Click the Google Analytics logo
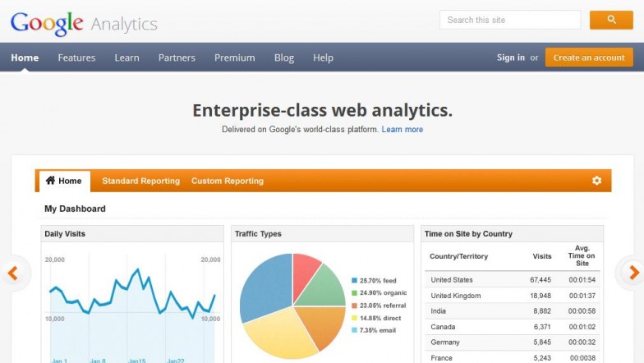Viewport: 644px width, 363px height. click(x=84, y=24)
